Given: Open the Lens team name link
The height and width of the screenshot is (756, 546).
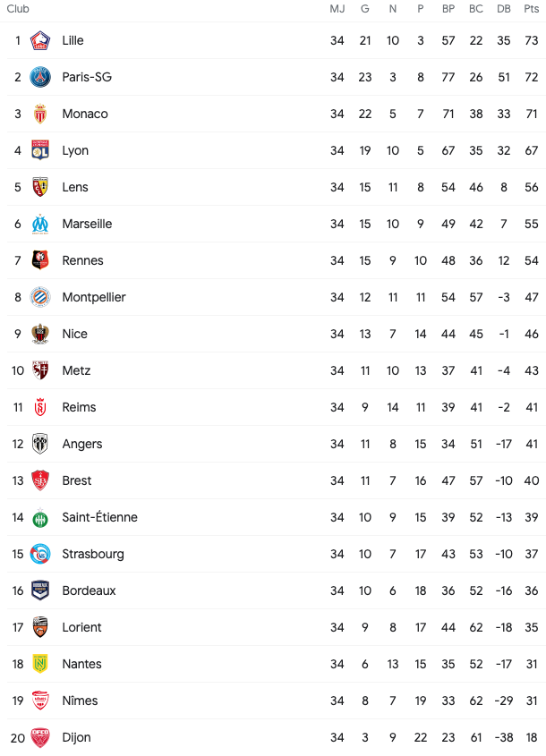Looking at the screenshot, I should (75, 187).
